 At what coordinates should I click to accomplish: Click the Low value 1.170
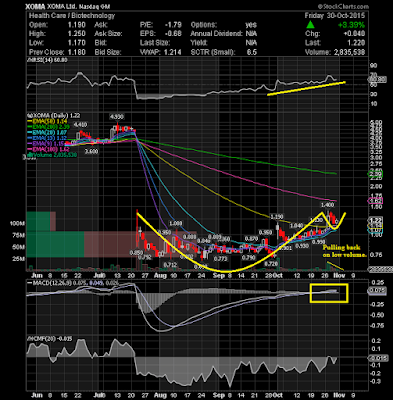[x=77, y=43]
